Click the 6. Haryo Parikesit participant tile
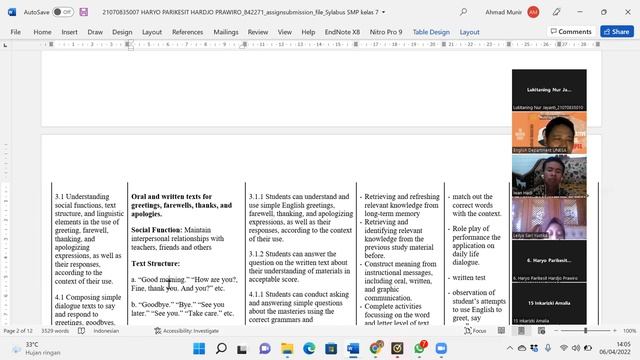The height and width of the screenshot is (360, 640). 549,261
